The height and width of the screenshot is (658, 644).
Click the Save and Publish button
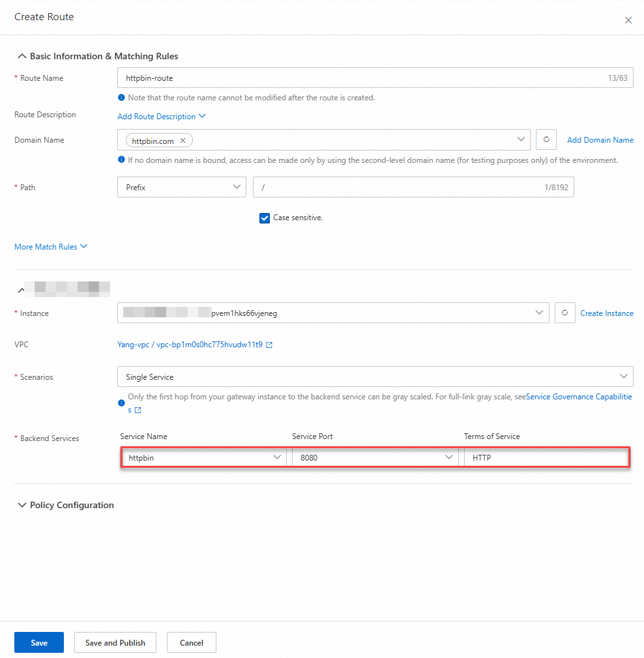click(115, 642)
